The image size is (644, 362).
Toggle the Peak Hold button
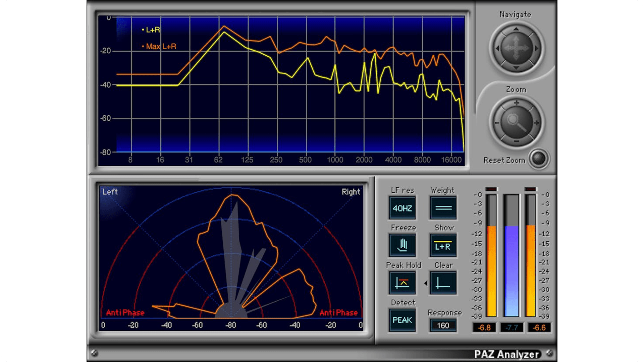402,283
